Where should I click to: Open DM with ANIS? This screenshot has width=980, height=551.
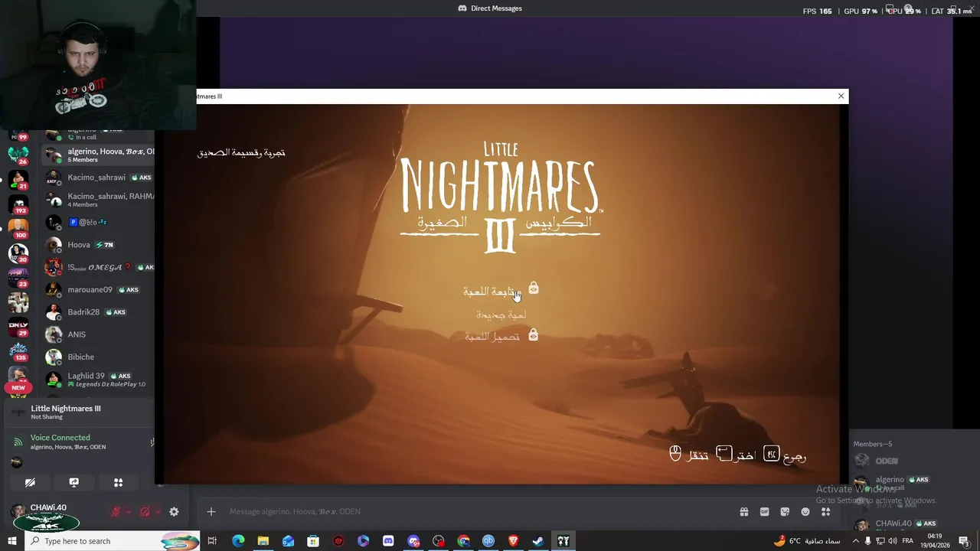tap(98, 334)
